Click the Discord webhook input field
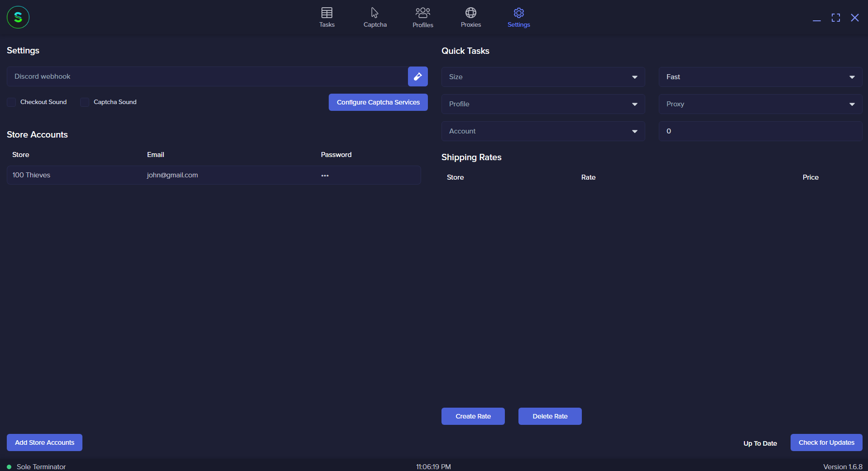The image size is (868, 471). click(207, 76)
